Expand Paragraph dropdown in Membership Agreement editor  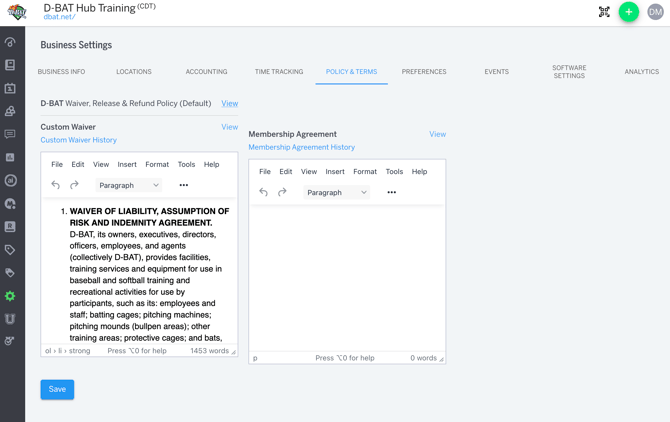[x=337, y=192]
